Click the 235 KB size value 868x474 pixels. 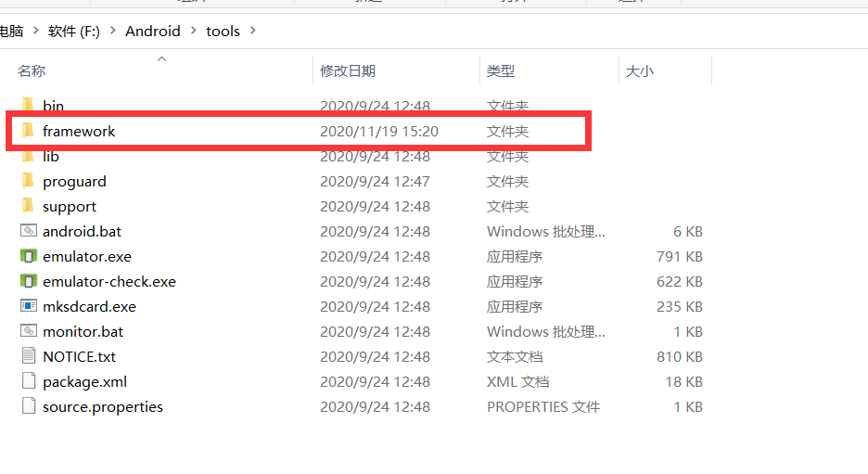click(679, 306)
